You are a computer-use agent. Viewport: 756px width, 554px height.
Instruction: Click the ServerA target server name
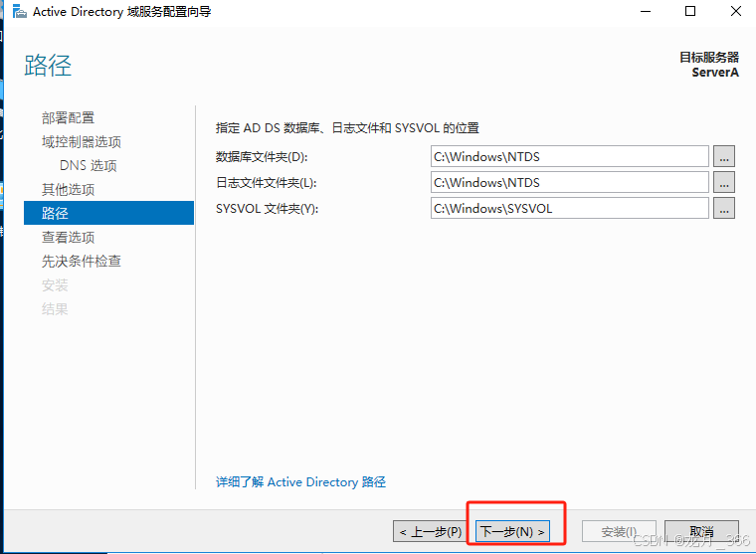point(715,73)
